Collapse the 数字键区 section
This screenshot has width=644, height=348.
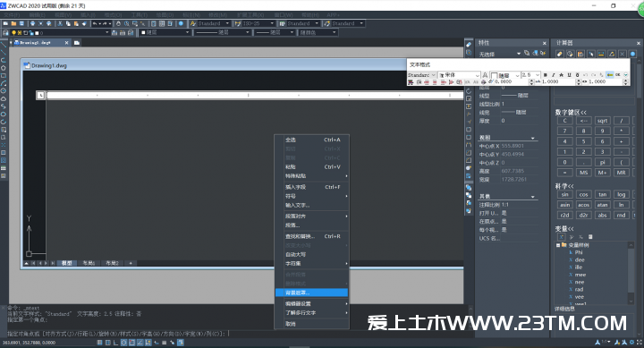click(x=571, y=112)
